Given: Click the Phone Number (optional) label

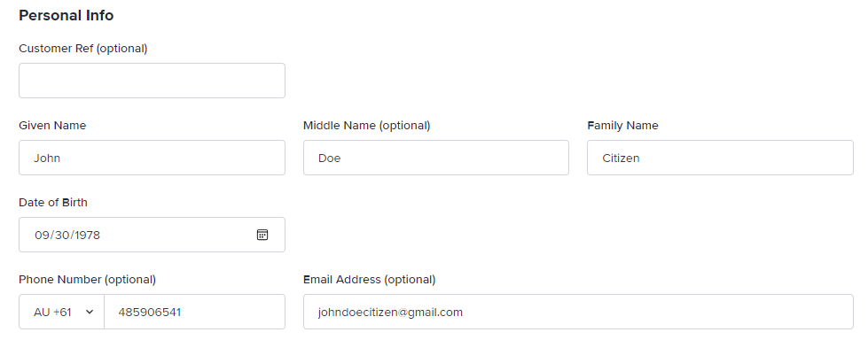Looking at the screenshot, I should click(88, 280).
